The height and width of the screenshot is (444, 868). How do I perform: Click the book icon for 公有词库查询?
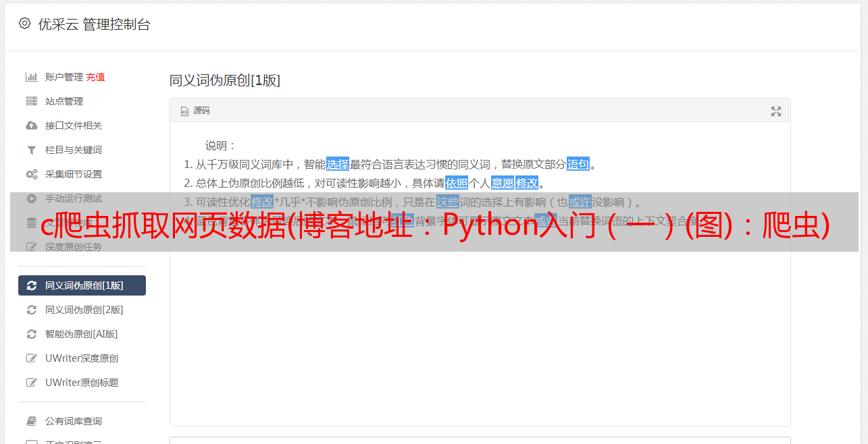click(31, 421)
